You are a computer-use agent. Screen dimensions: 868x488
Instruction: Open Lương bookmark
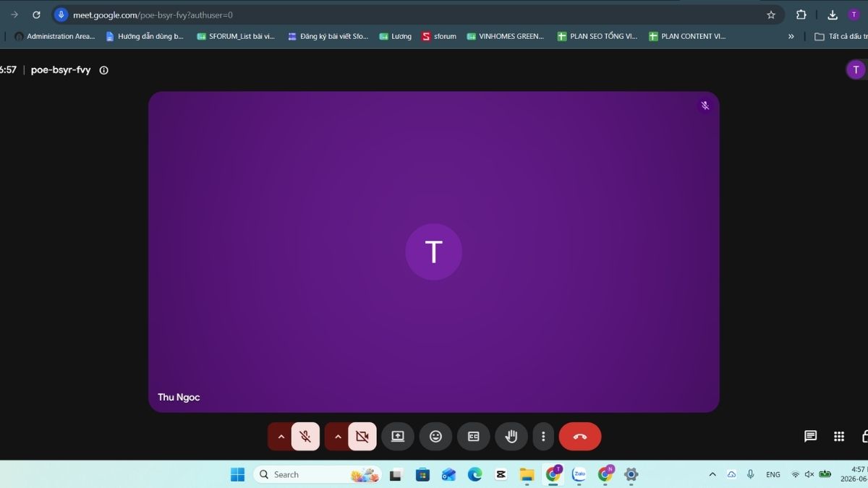coord(395,36)
